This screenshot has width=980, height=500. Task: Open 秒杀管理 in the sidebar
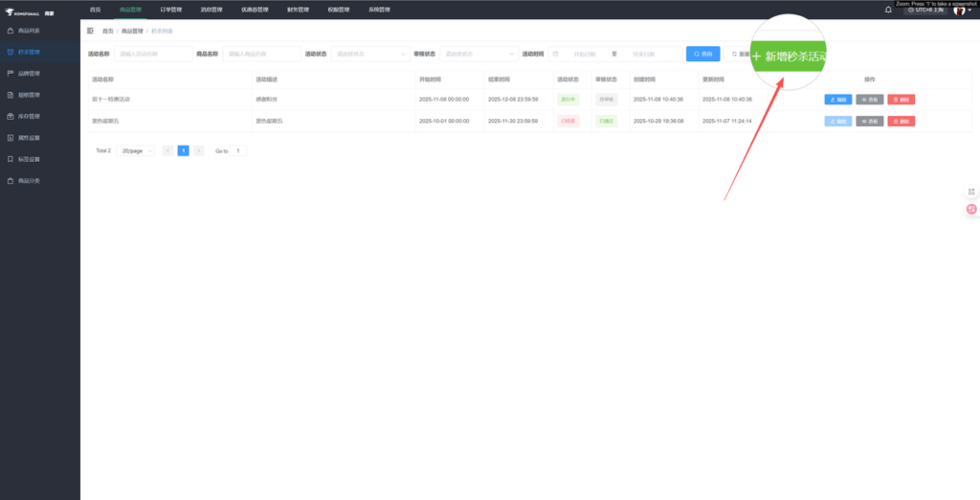[29, 52]
